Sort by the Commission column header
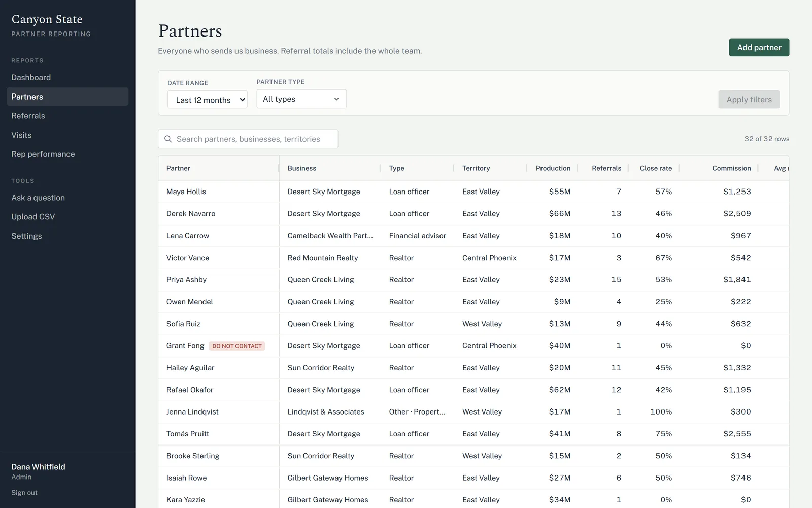Image resolution: width=812 pixels, height=508 pixels. [731, 168]
